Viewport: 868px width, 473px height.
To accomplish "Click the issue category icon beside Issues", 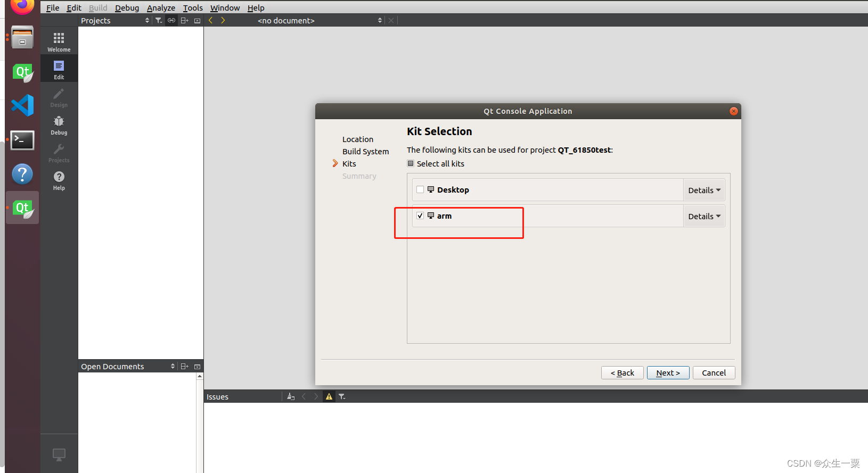I will pos(291,396).
